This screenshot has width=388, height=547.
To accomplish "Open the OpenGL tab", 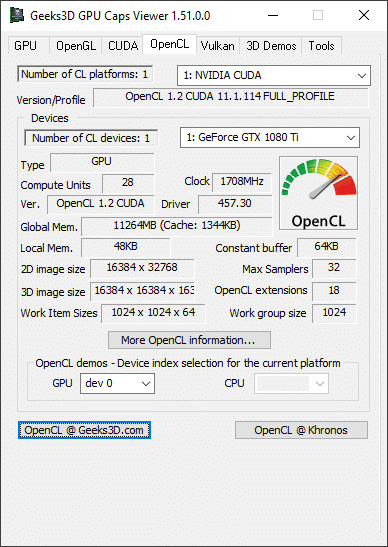I will (x=76, y=46).
